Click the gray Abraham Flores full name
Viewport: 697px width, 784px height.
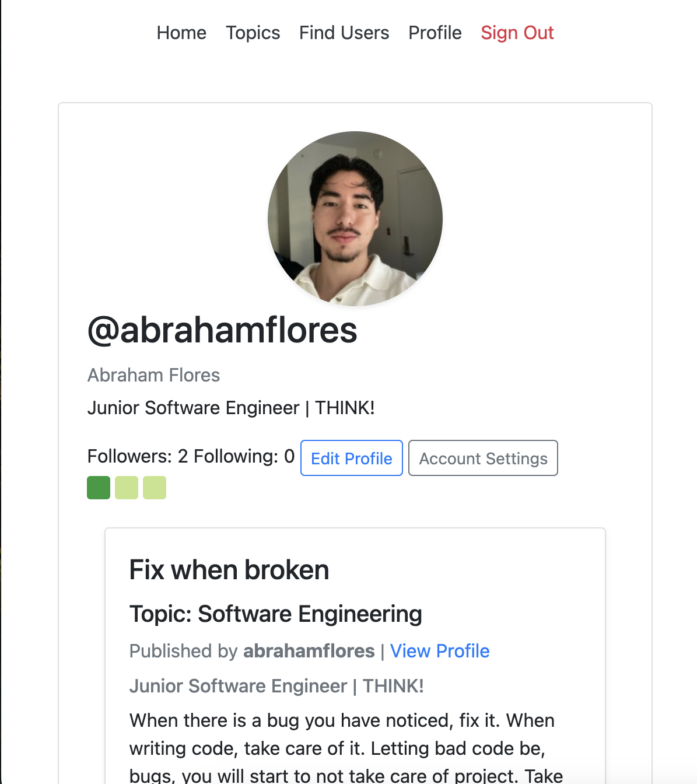click(x=153, y=375)
